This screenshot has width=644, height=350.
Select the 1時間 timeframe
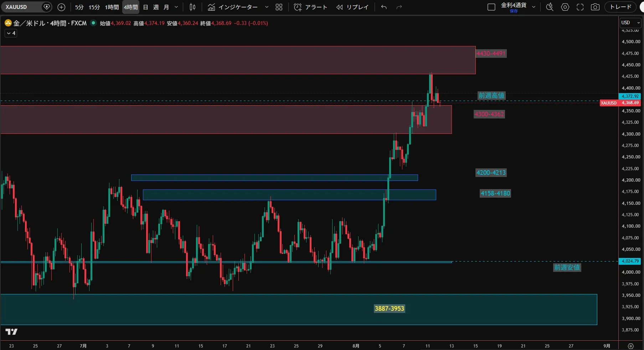pyautogui.click(x=112, y=7)
